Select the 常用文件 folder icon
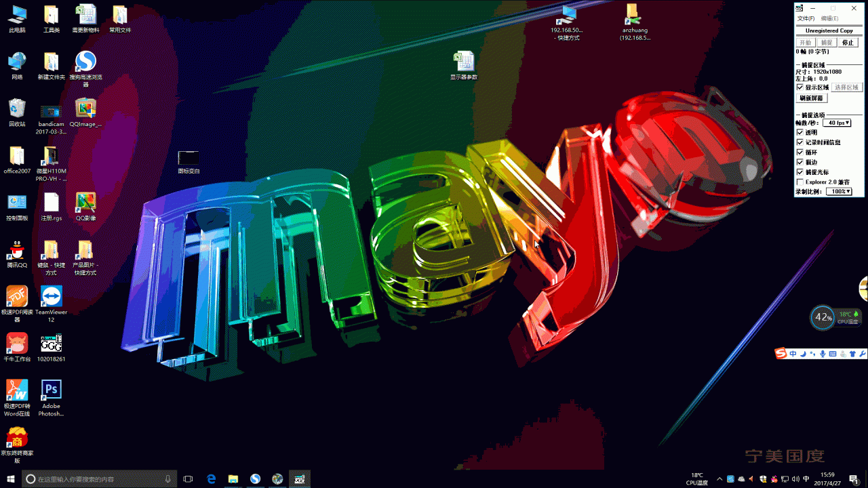 coord(120,19)
